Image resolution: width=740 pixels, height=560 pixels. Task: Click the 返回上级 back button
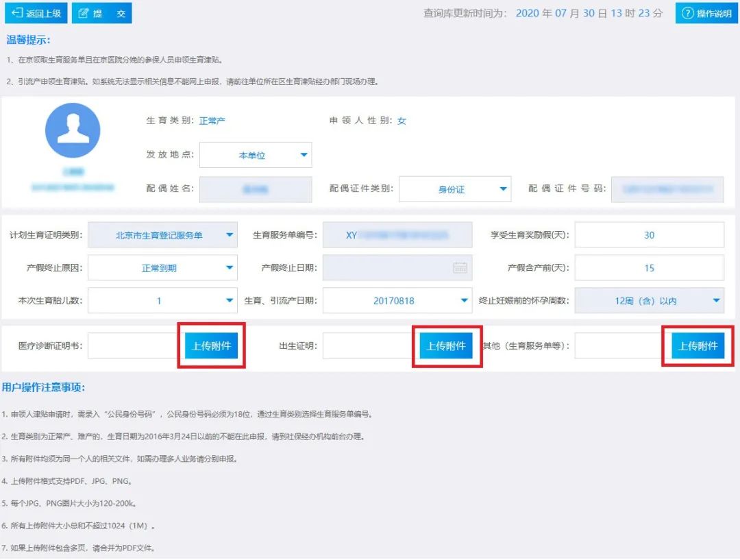click(x=36, y=13)
